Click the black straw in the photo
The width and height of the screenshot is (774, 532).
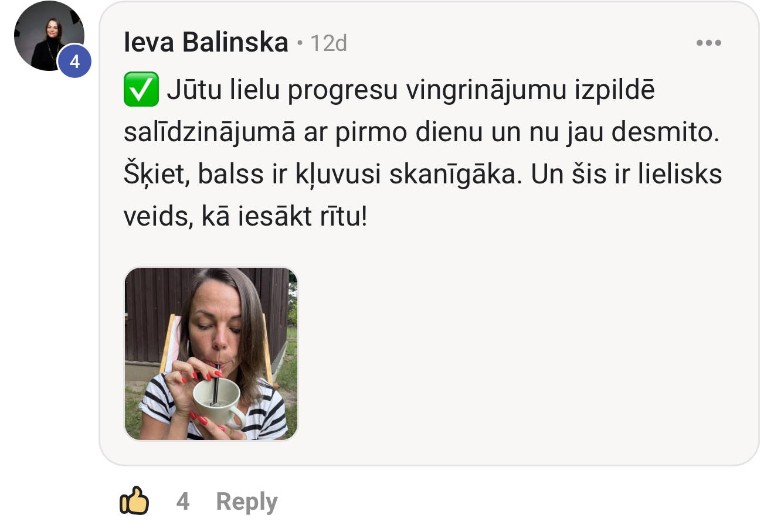215,384
